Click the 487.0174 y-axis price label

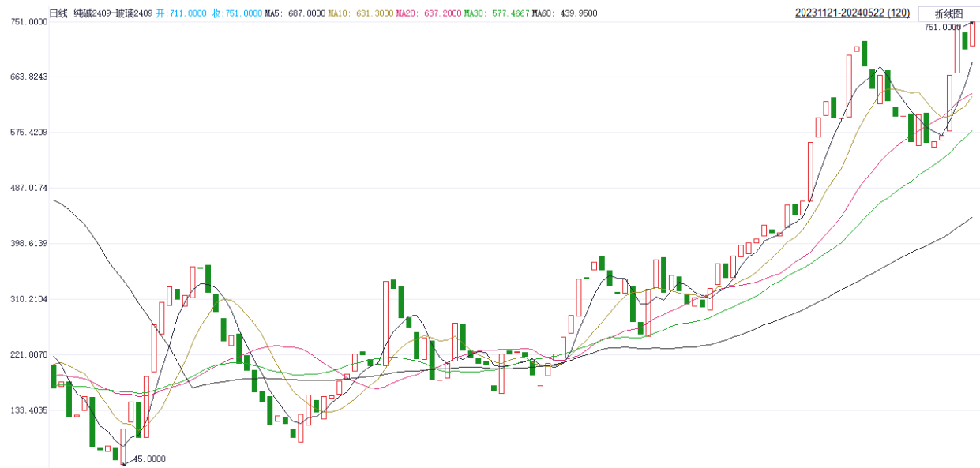tap(26, 188)
